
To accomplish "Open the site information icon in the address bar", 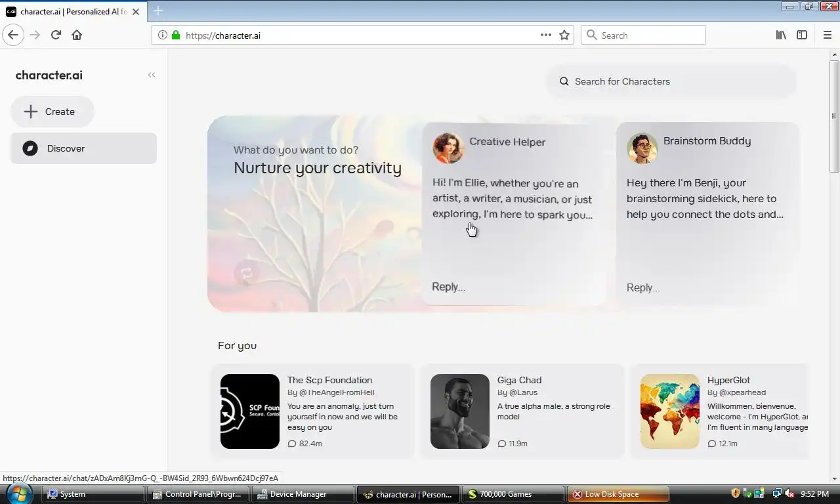I will pyautogui.click(x=162, y=35).
